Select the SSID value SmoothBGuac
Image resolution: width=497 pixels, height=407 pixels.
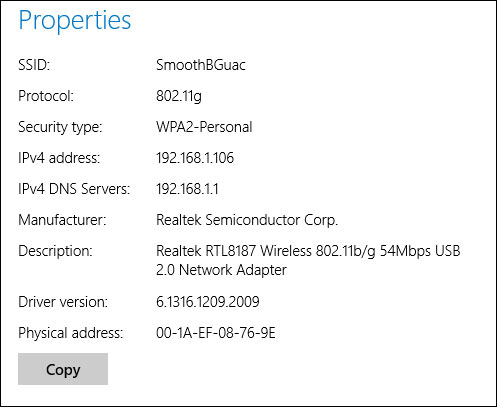[x=201, y=65]
